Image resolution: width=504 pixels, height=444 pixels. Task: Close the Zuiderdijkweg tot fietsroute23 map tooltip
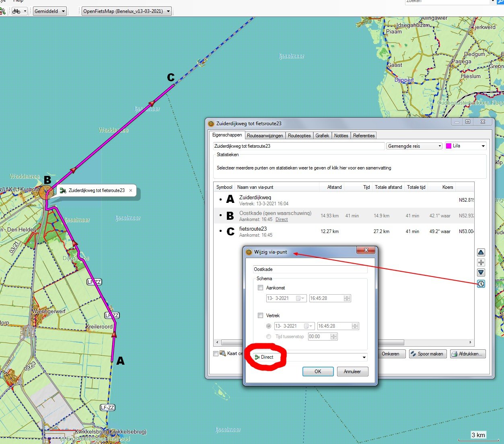(131, 190)
